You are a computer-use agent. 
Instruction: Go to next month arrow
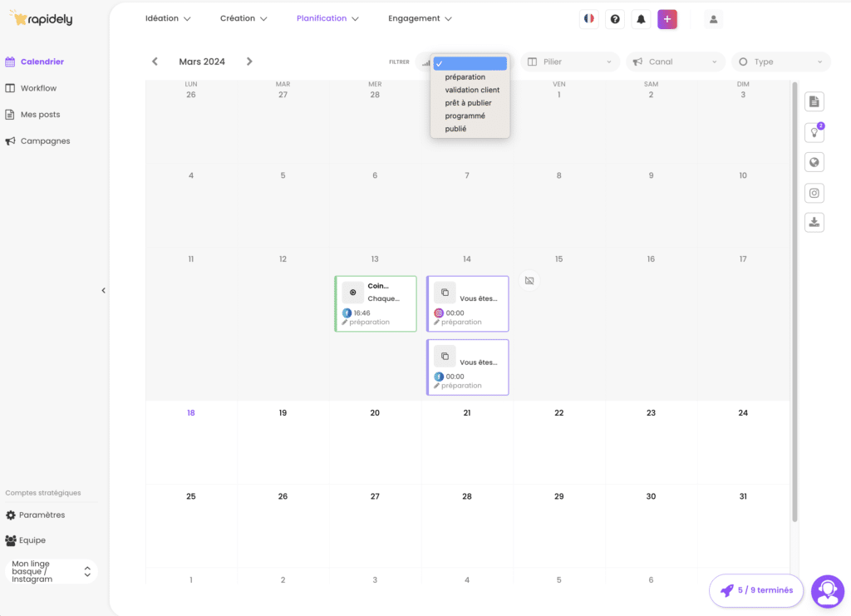point(249,62)
